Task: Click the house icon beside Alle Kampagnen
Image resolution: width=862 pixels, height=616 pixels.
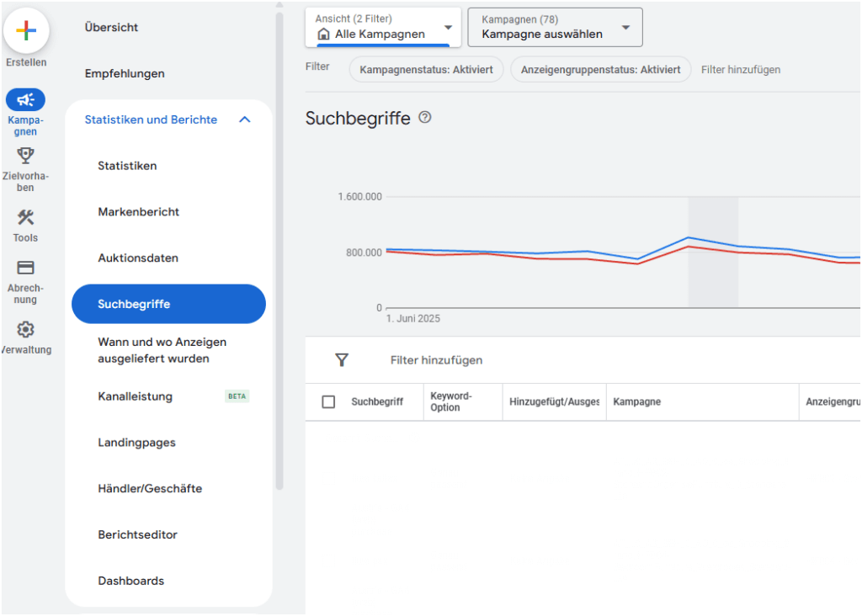Action: [324, 34]
